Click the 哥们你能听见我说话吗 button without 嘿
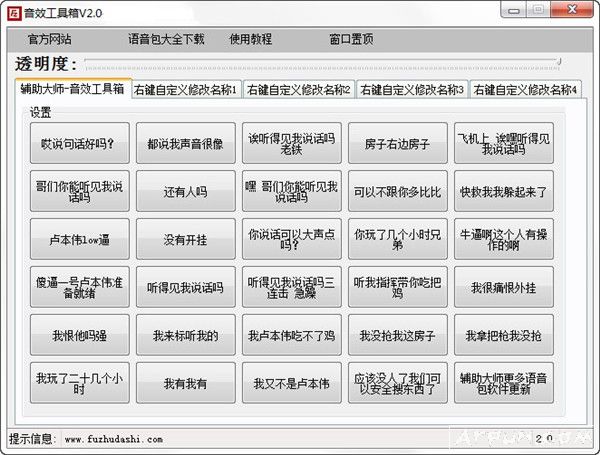Viewport: 600px width, 455px height. (x=80, y=191)
